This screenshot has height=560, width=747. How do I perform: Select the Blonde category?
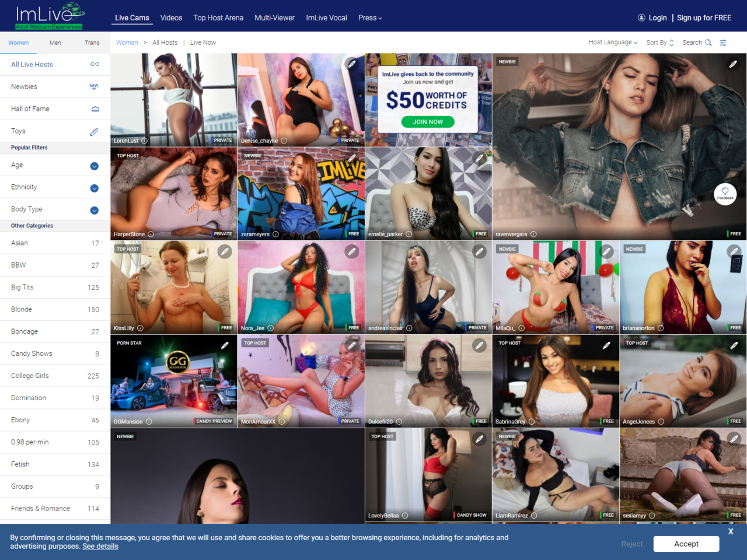point(55,309)
